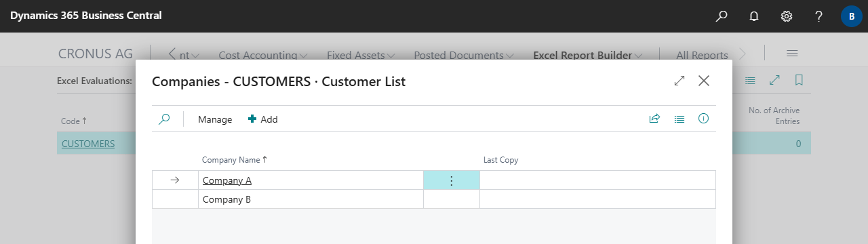Click the plus Add action

(263, 119)
